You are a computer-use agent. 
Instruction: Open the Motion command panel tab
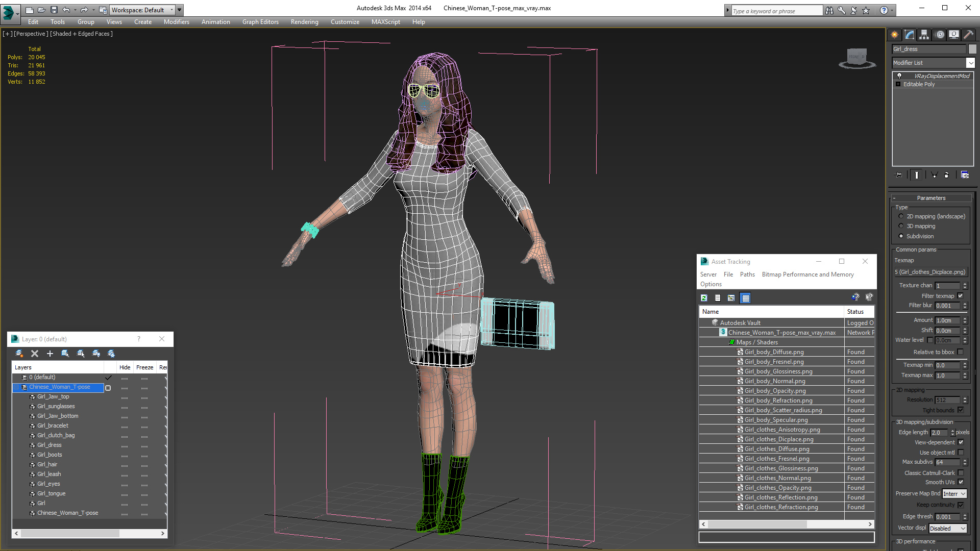[939, 35]
